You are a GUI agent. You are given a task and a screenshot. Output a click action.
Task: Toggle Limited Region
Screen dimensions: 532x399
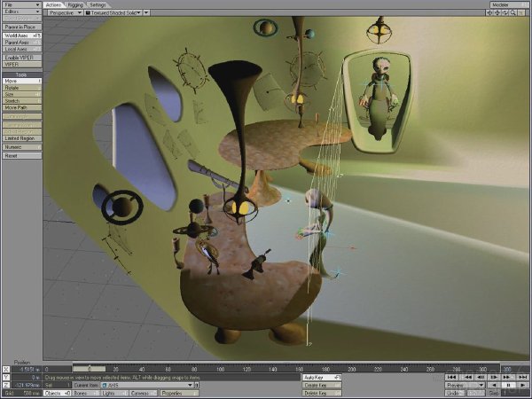pyautogui.click(x=22, y=138)
